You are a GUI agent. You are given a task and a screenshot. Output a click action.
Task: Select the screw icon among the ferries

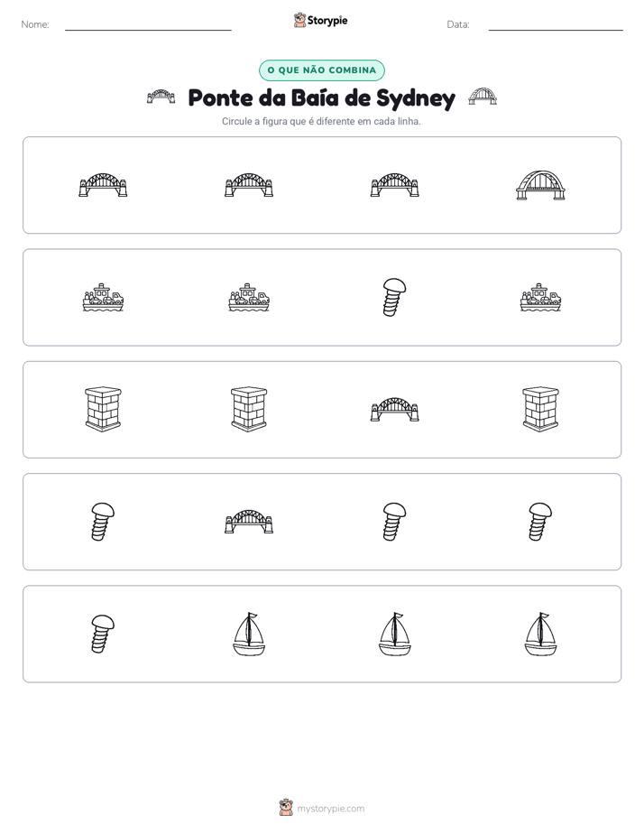click(394, 297)
